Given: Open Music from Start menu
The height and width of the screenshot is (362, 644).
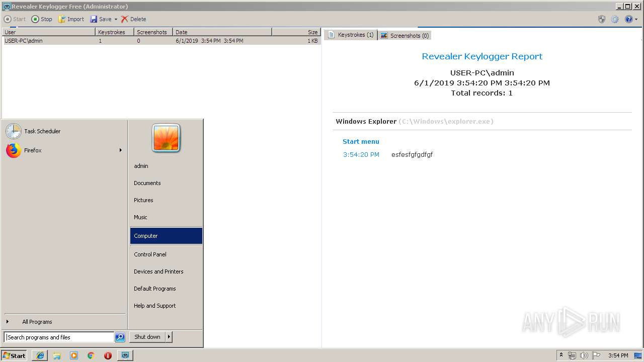Looking at the screenshot, I should coord(166,217).
